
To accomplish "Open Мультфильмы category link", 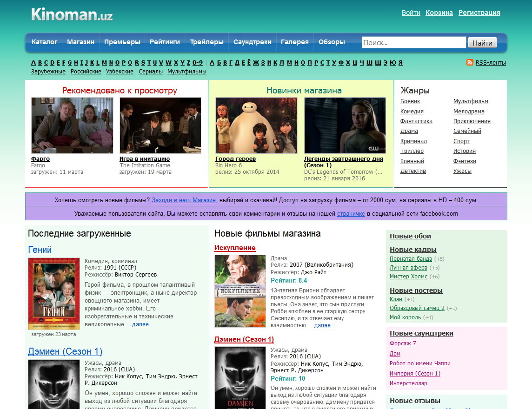I will pos(187,72).
